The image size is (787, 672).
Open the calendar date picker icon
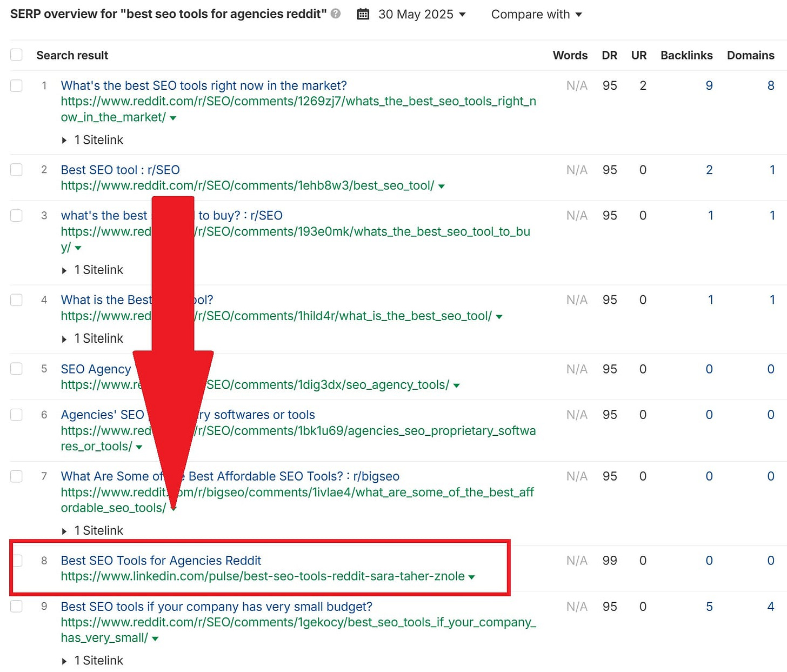(x=363, y=14)
